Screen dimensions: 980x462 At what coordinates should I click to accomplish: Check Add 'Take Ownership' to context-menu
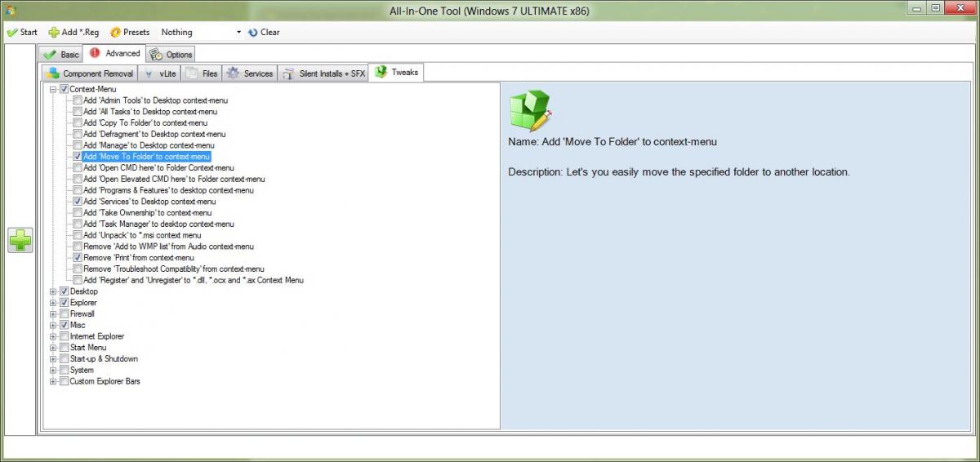pyautogui.click(x=78, y=212)
